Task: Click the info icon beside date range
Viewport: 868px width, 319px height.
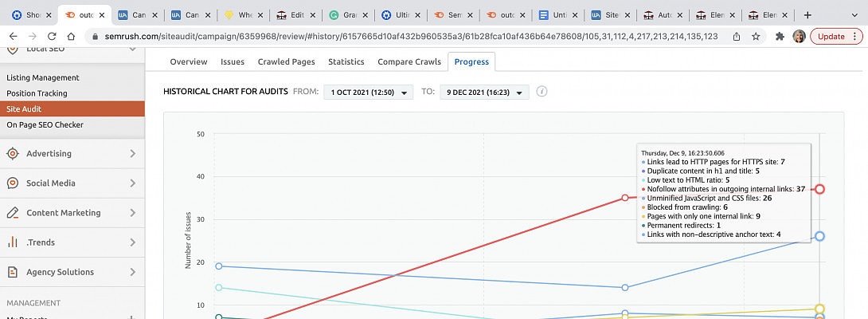Action: (x=542, y=92)
